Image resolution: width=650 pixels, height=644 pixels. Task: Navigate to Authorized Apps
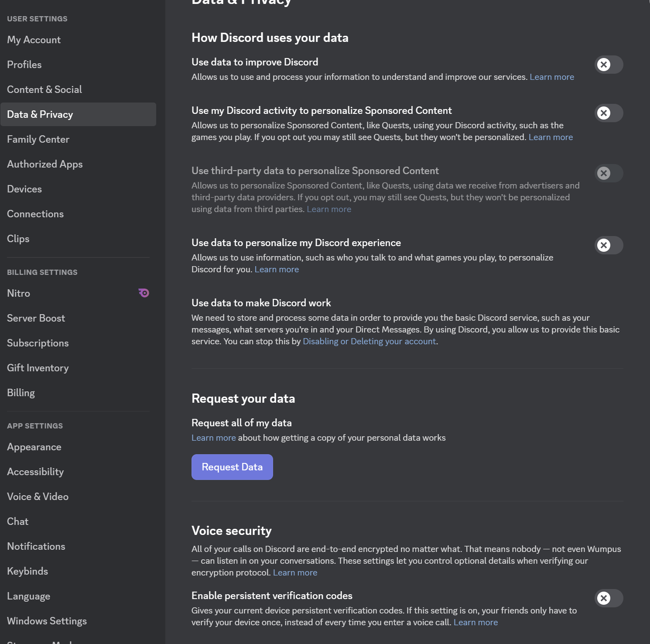click(45, 164)
